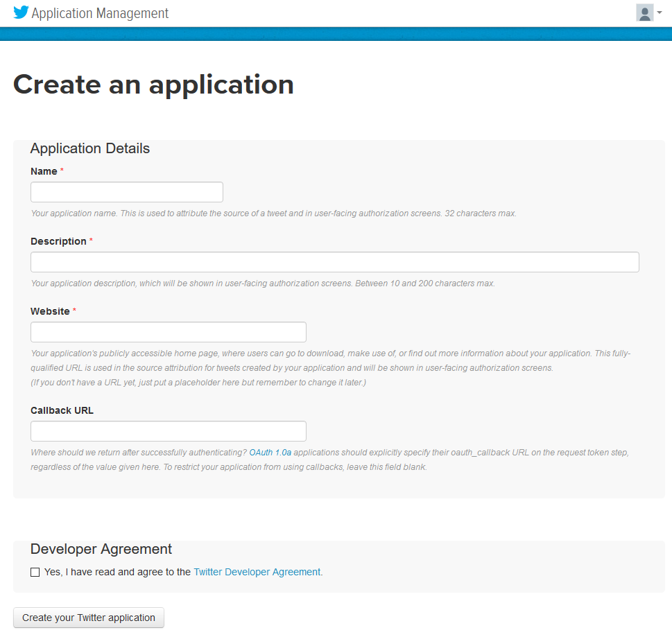Click the Callback URL label
This screenshot has width=672, height=637.
click(62, 410)
